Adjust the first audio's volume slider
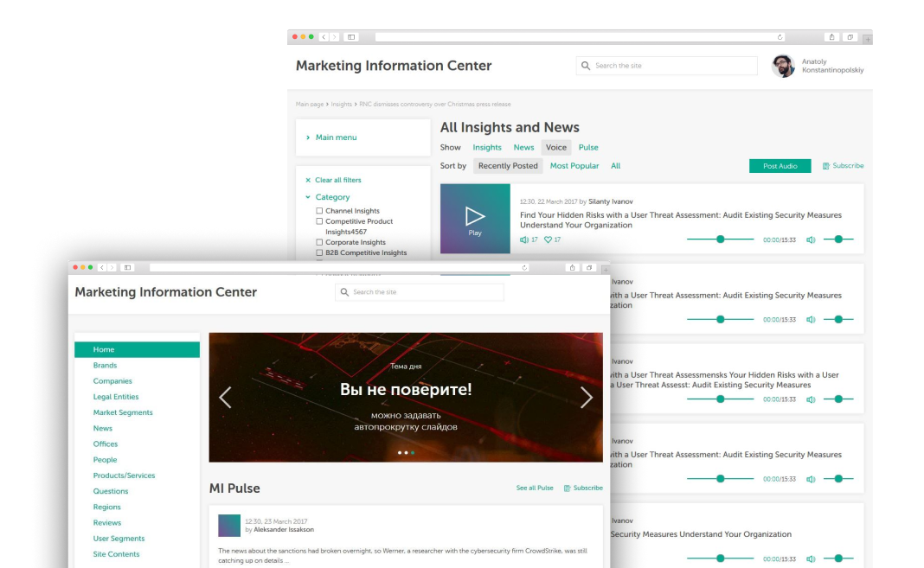The height and width of the screenshot is (568, 924). [x=837, y=239]
